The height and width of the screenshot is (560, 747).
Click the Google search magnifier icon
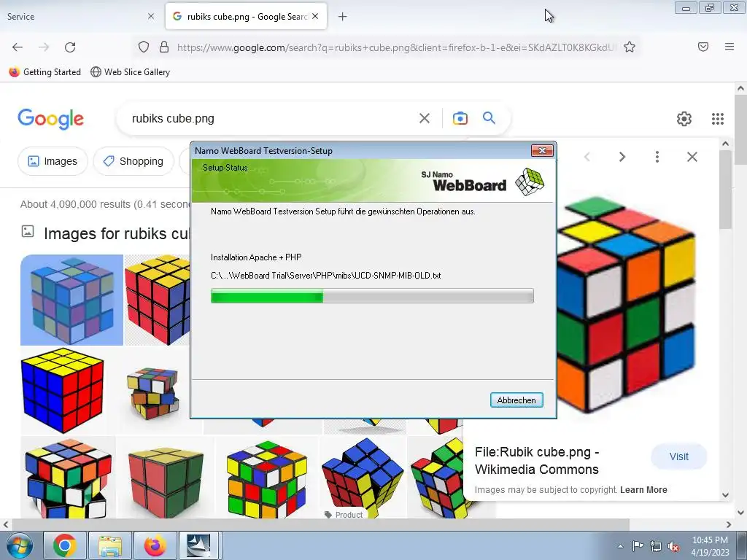pyautogui.click(x=489, y=118)
